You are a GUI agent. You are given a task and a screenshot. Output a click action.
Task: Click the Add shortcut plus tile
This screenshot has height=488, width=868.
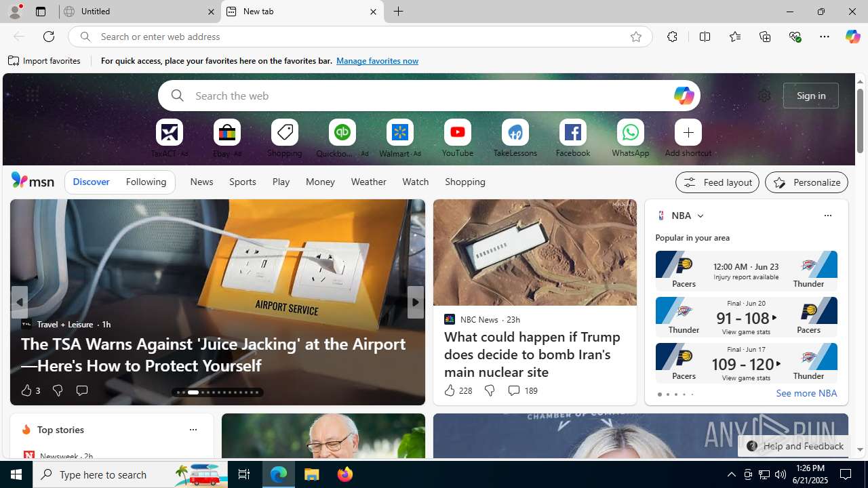coord(688,133)
